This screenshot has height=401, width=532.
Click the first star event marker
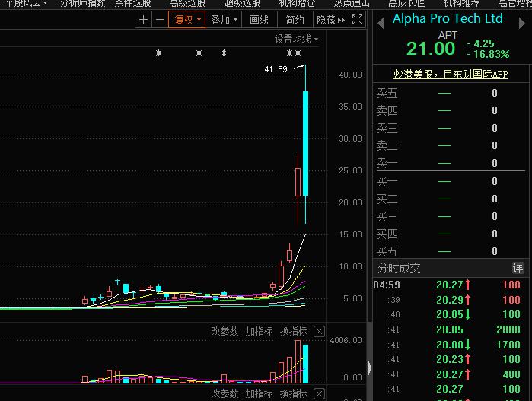[158, 53]
